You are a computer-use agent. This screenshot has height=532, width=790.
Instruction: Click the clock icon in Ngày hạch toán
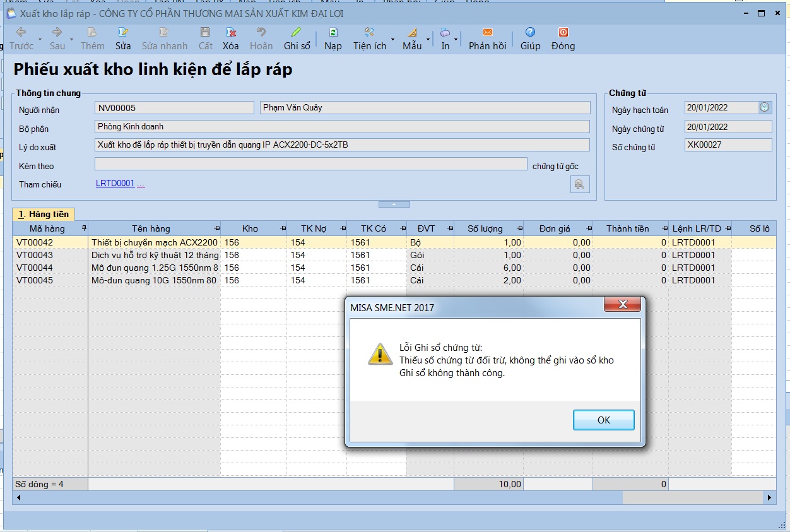click(765, 107)
